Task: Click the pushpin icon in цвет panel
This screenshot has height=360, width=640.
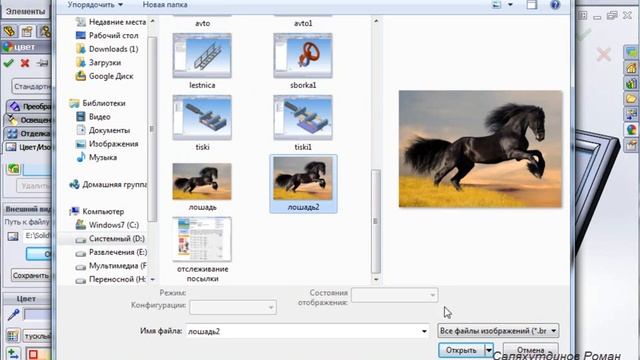Action: pos(42,63)
